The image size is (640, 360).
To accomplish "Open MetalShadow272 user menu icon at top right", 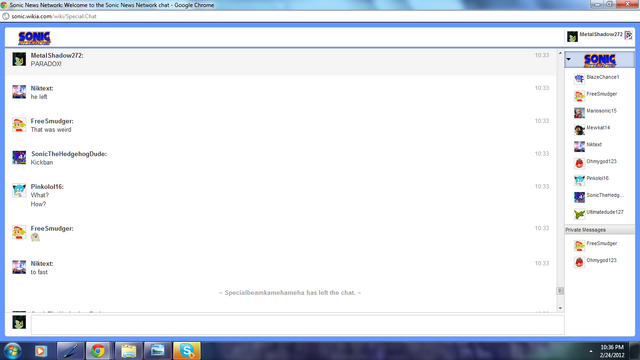I will (x=629, y=36).
